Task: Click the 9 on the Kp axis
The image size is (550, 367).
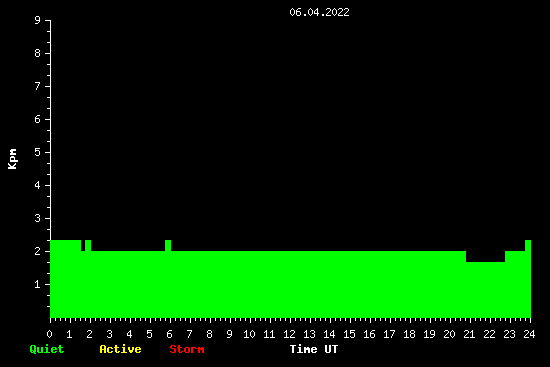Action: [x=38, y=20]
